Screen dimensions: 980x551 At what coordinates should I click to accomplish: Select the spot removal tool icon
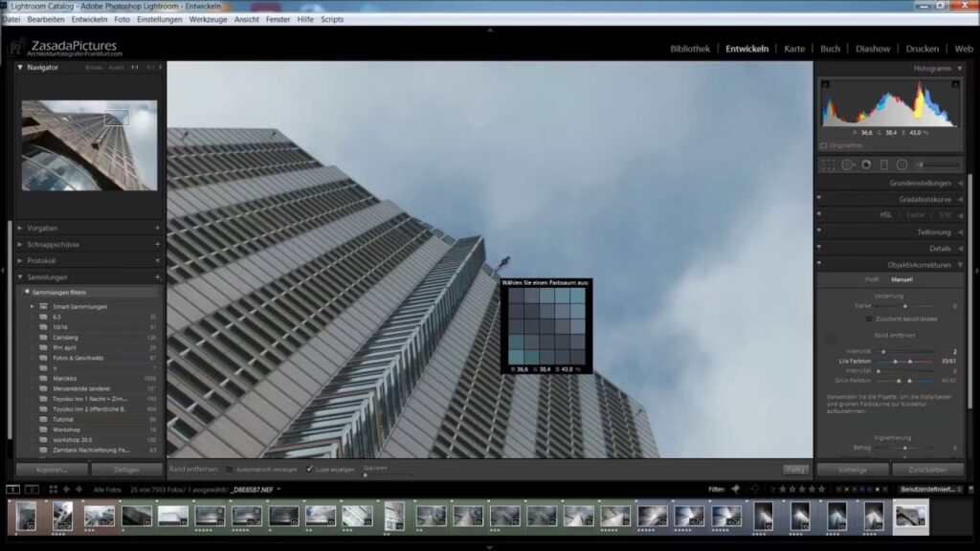pos(847,165)
